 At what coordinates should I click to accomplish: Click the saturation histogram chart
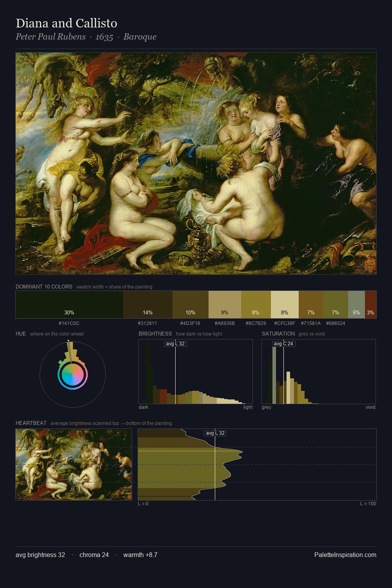319,372
